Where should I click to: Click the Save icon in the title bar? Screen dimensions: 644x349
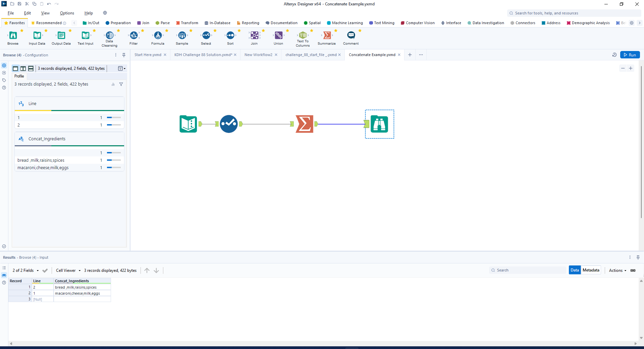pos(19,4)
